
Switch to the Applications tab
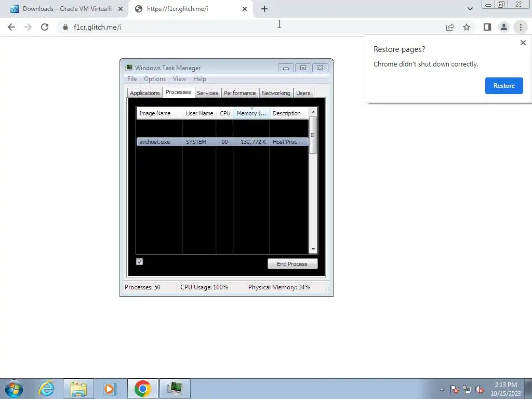click(145, 93)
